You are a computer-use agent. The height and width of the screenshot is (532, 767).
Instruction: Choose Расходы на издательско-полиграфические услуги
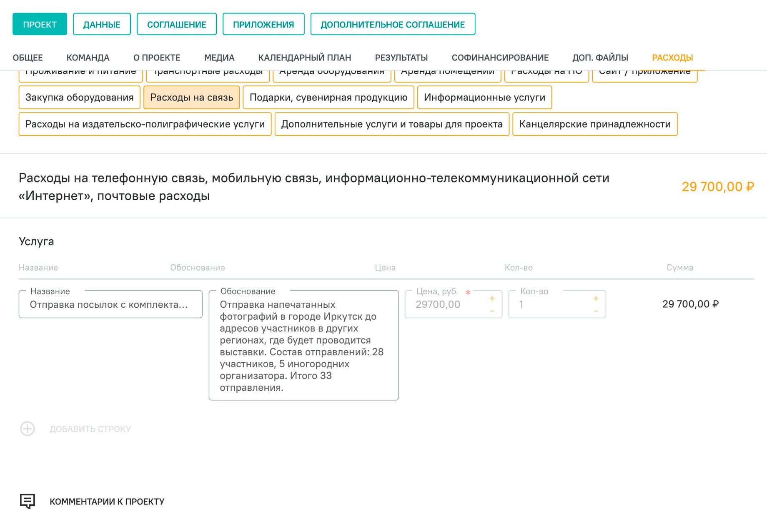pyautogui.click(x=145, y=124)
